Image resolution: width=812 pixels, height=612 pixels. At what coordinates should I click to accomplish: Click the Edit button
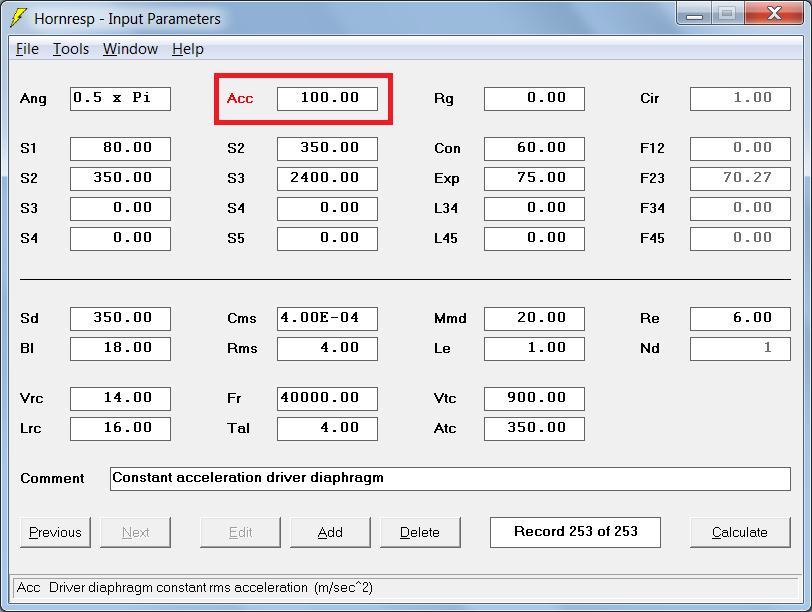tap(240, 532)
